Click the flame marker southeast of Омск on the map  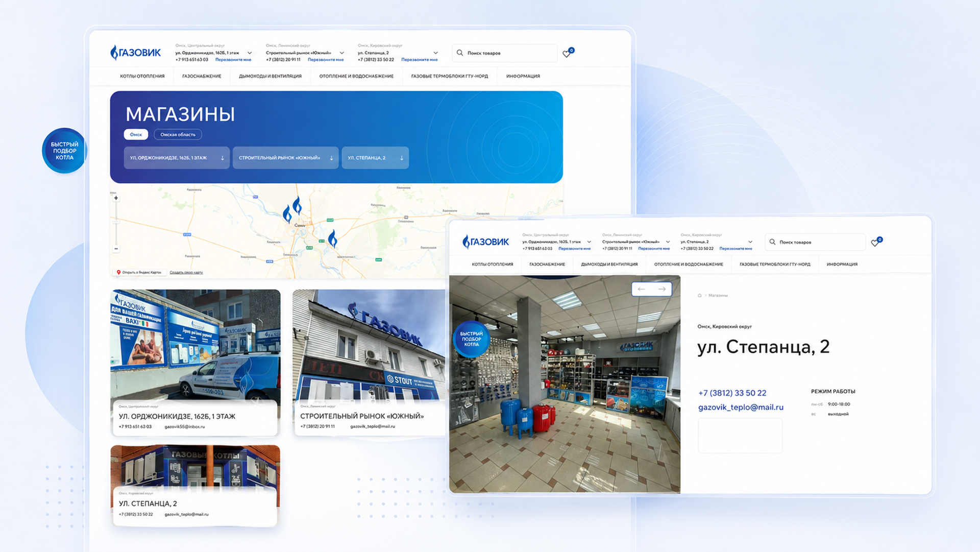(333, 238)
